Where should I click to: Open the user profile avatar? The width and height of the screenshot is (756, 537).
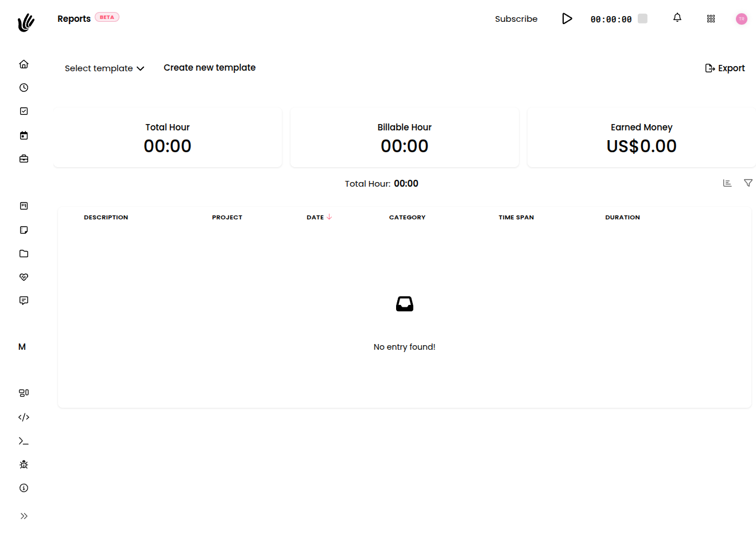point(742,19)
